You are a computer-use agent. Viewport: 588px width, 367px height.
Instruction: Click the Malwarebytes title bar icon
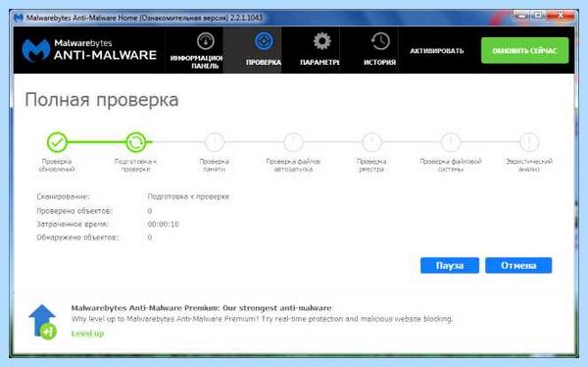[x=18, y=18]
